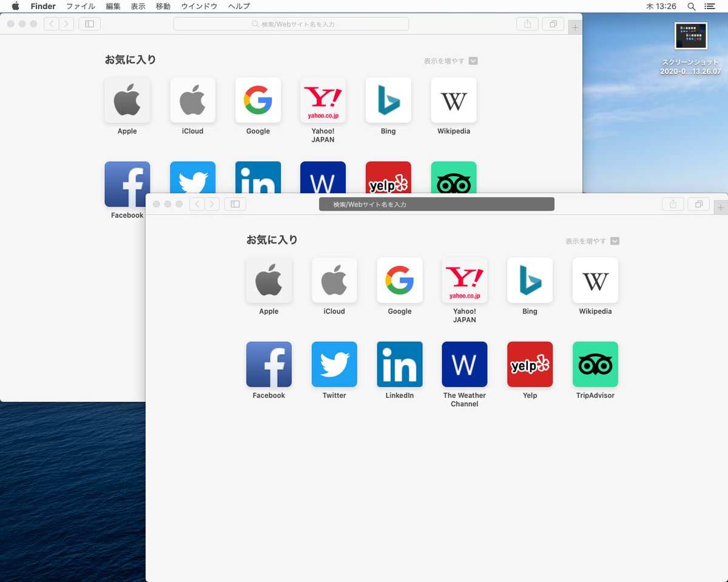This screenshot has width=728, height=582.
Task: Open iCloud favorite in front Safari window
Action: [x=334, y=280]
